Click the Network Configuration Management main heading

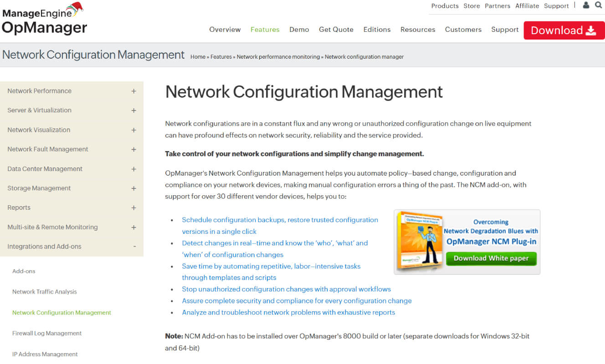point(304,92)
